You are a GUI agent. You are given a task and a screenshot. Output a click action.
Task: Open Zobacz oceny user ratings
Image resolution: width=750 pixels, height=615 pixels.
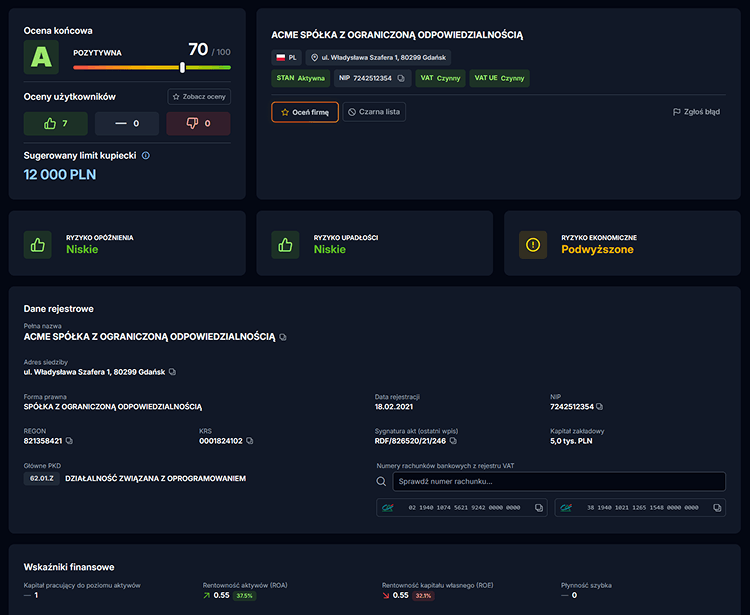click(x=199, y=97)
